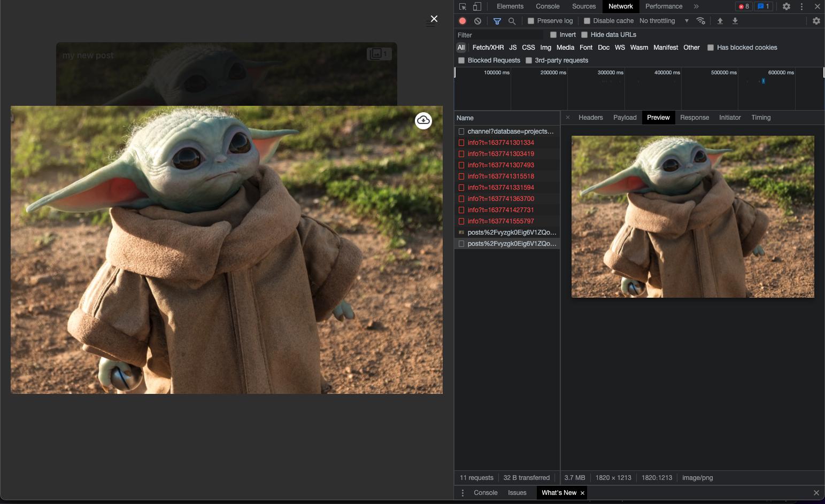825x504 pixels.
Task: Toggle the device toolbar icon
Action: click(477, 6)
